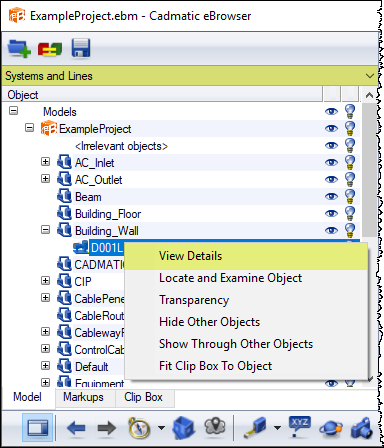
Task: Toggle light bulb for Building_Floor
Action: coord(350,213)
